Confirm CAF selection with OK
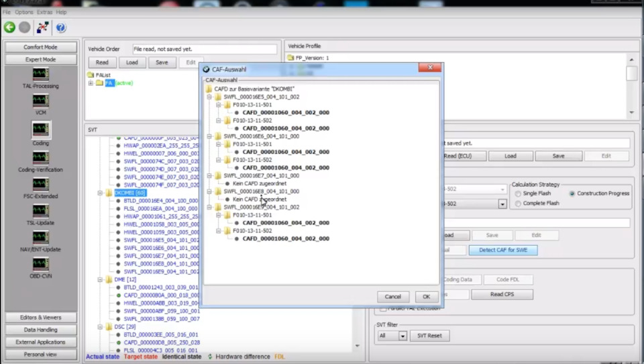This screenshot has width=644, height=364. pos(427,297)
